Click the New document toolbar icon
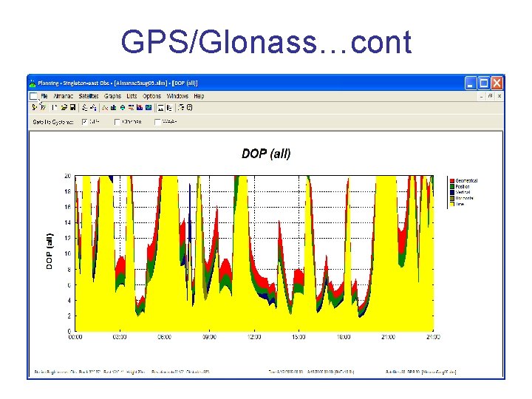Image resolution: width=532 pixels, height=399 pixels. (x=55, y=108)
